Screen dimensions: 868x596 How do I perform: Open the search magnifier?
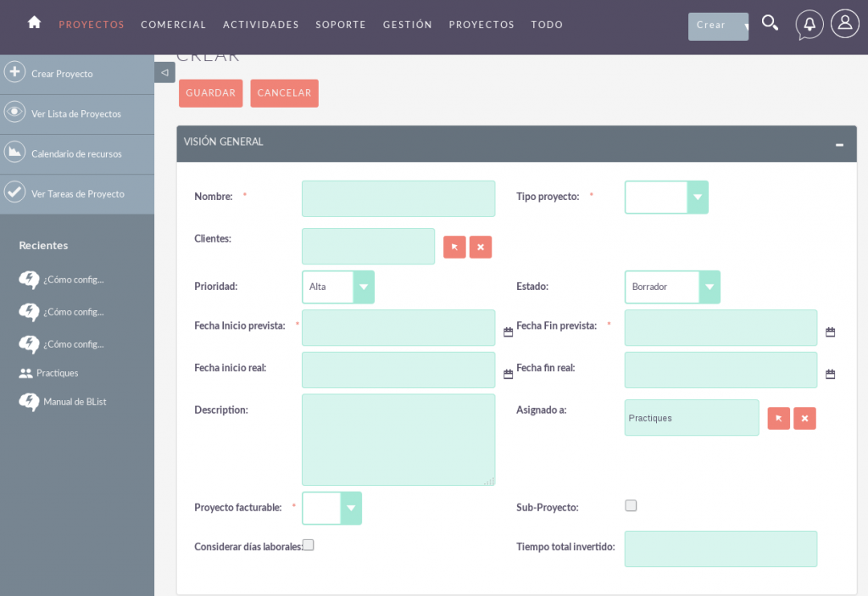coord(770,24)
